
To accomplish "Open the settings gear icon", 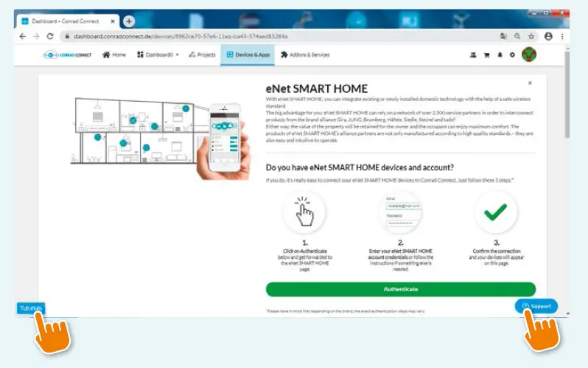I will click(x=512, y=55).
